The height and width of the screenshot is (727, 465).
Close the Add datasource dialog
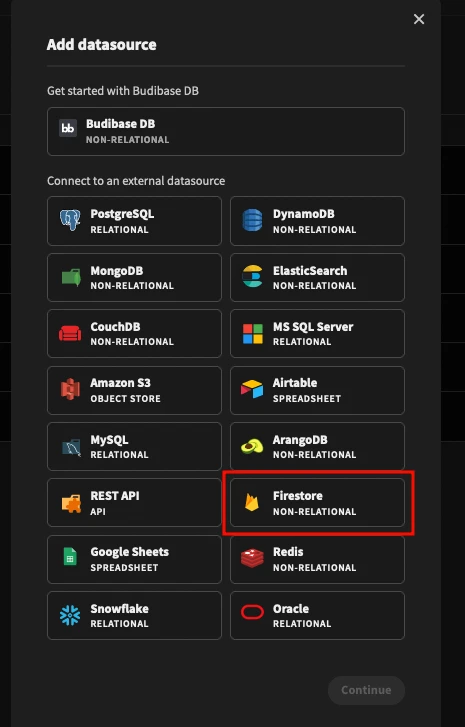tap(419, 19)
